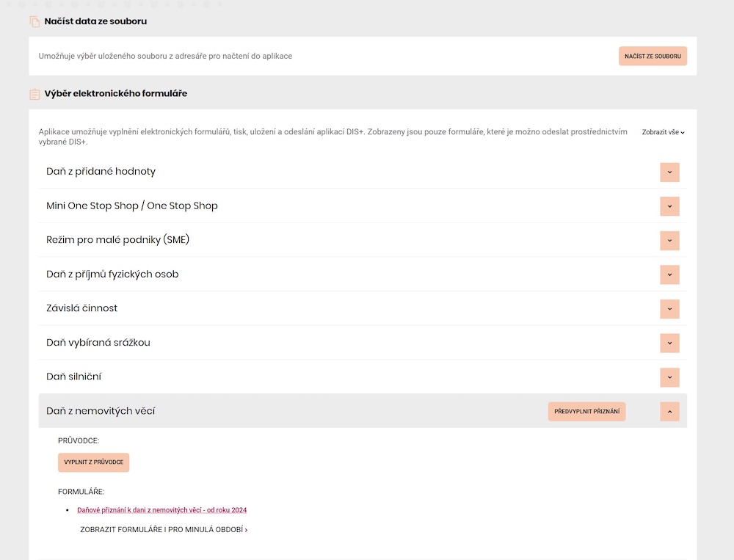Click the Výběr elektronického formuláře clipboard icon
The height and width of the screenshot is (560, 734).
pos(34,94)
